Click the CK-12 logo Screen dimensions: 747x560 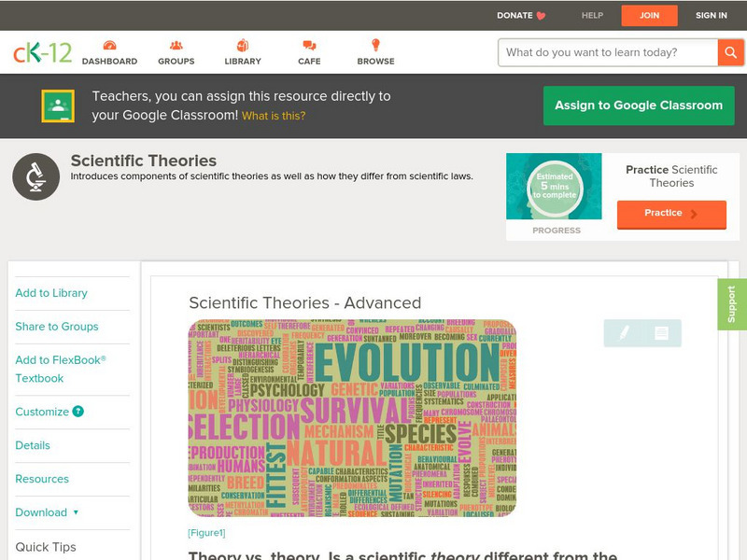pyautogui.click(x=42, y=52)
